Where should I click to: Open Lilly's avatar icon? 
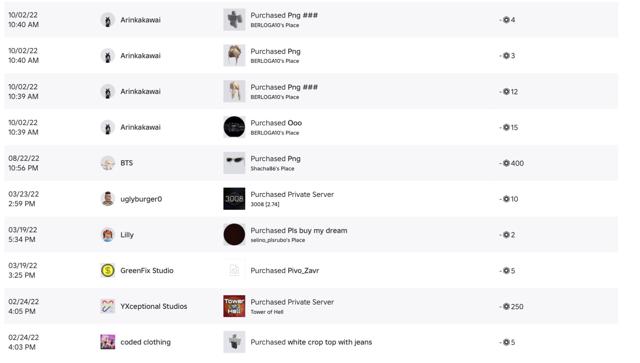[x=108, y=235]
